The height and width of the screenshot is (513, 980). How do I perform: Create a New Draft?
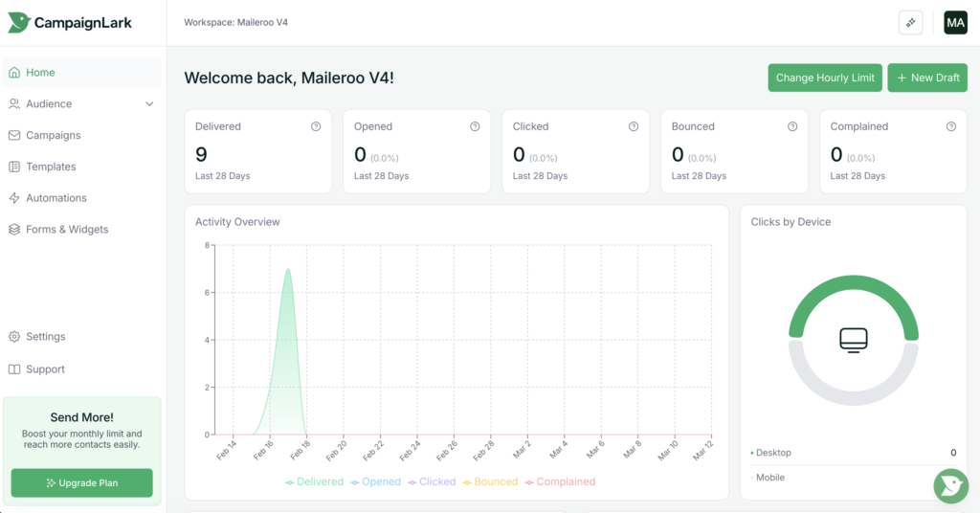(927, 78)
